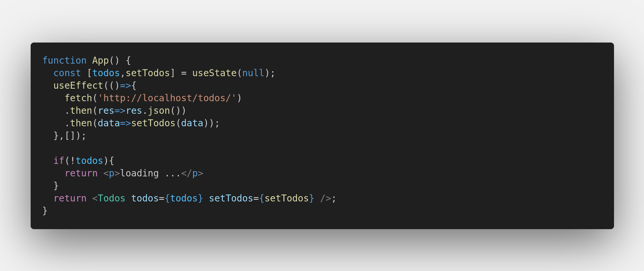Click the App function name

click(x=101, y=60)
